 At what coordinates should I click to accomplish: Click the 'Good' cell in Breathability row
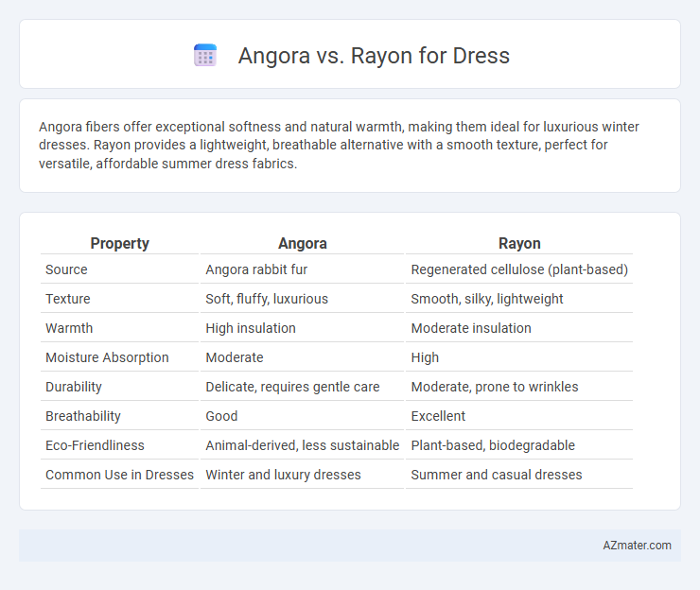(221, 416)
